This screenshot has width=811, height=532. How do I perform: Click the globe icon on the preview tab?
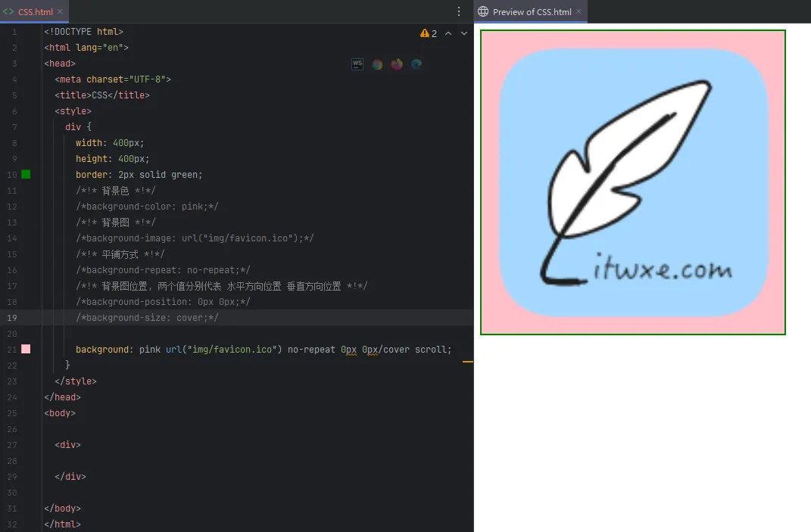point(483,11)
